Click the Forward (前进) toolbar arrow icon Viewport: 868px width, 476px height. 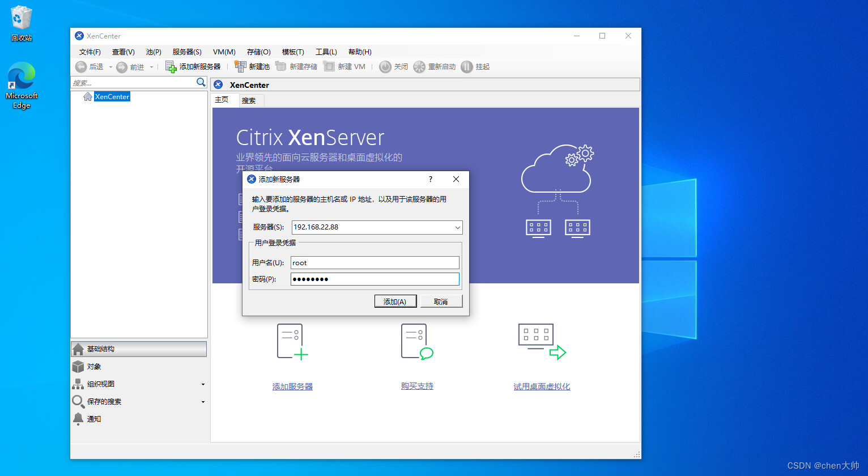coord(122,67)
